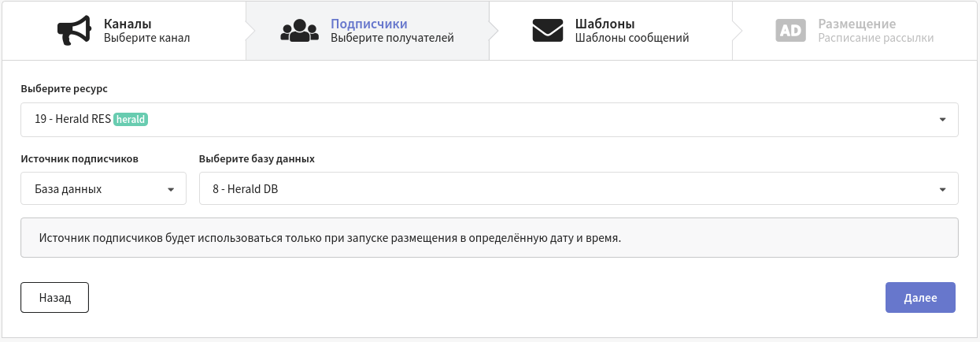Click the arrow of the database selector
Image resolution: width=980 pixels, height=342 pixels.
[942, 190]
